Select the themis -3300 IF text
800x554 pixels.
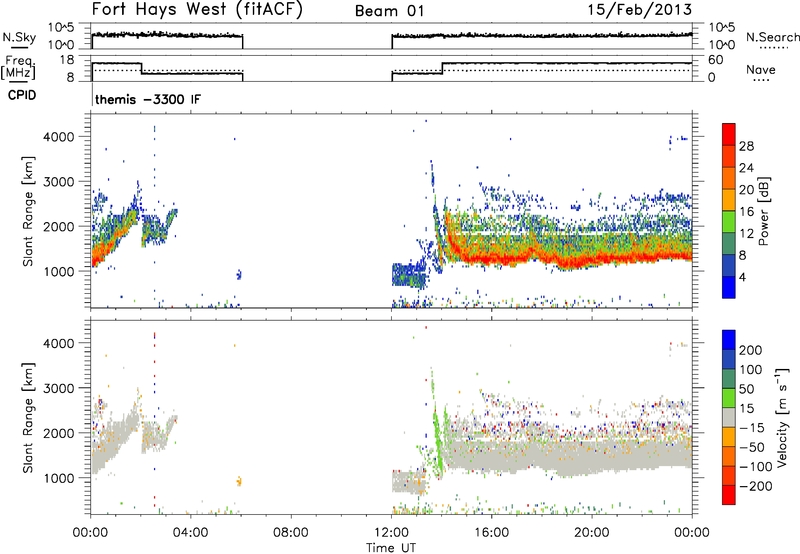[x=148, y=99]
